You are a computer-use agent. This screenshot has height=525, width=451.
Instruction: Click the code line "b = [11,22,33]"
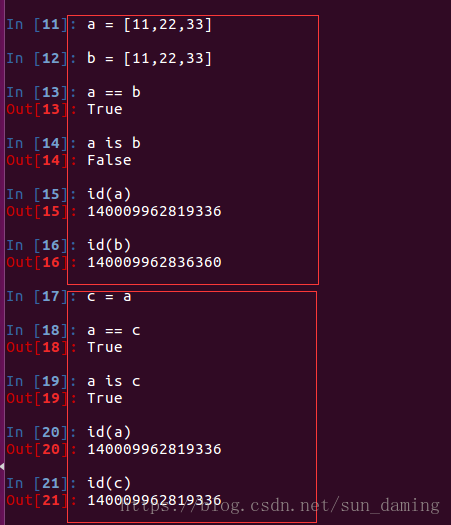[x=149, y=59]
